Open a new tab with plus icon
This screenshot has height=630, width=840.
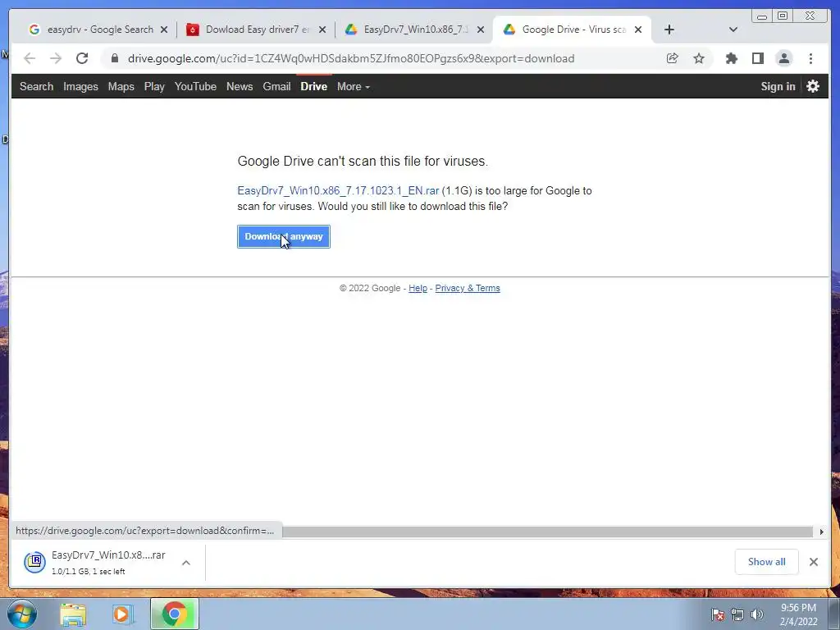(669, 30)
